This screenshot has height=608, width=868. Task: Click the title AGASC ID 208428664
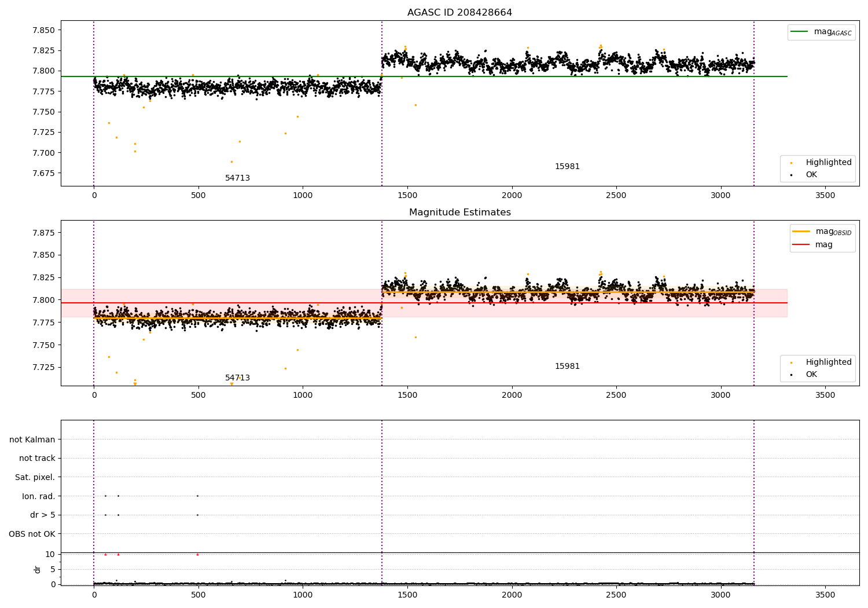(459, 13)
